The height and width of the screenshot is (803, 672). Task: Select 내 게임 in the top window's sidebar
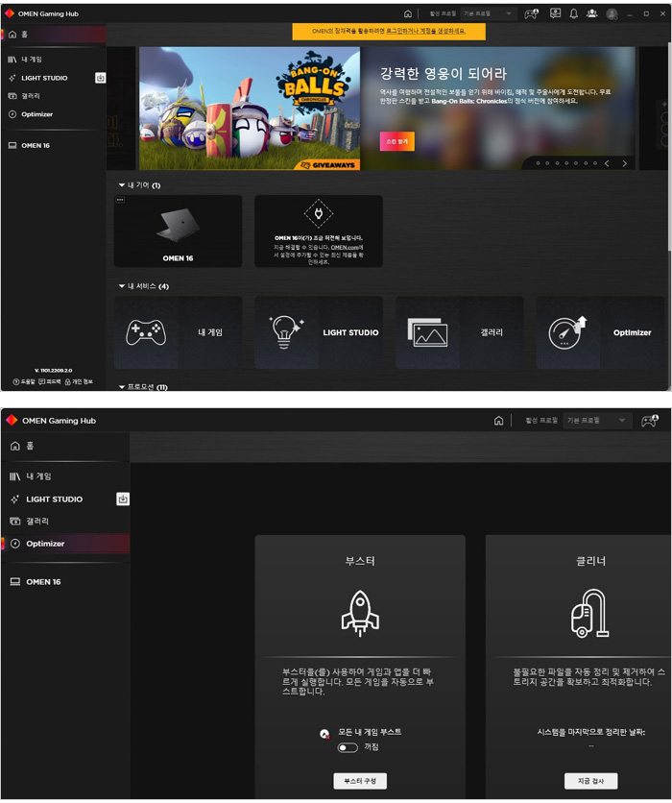pyautogui.click(x=54, y=60)
